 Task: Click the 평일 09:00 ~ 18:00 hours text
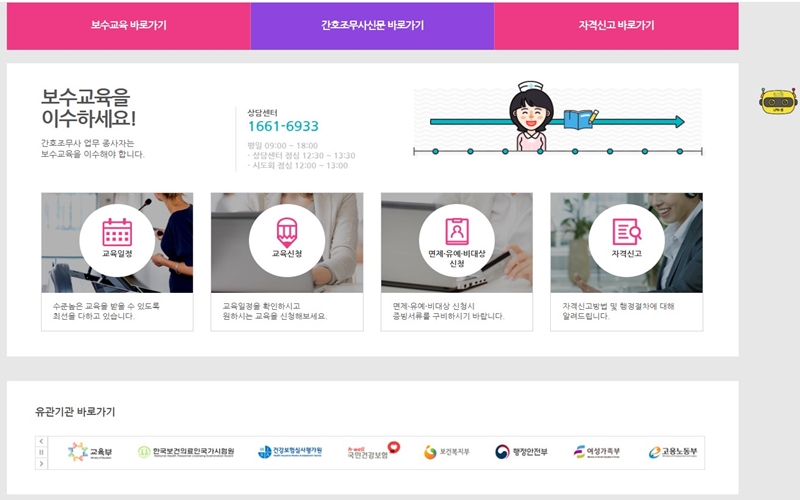click(x=283, y=145)
